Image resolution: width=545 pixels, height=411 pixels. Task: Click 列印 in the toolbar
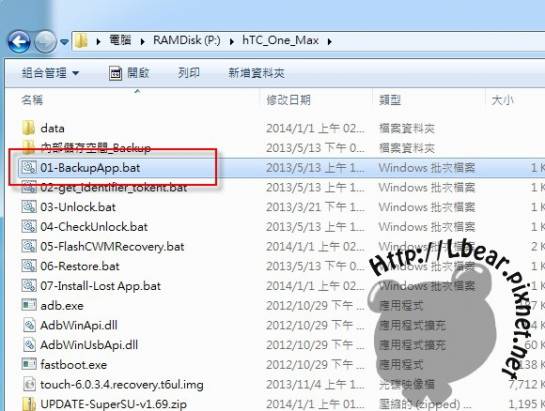tap(189, 73)
